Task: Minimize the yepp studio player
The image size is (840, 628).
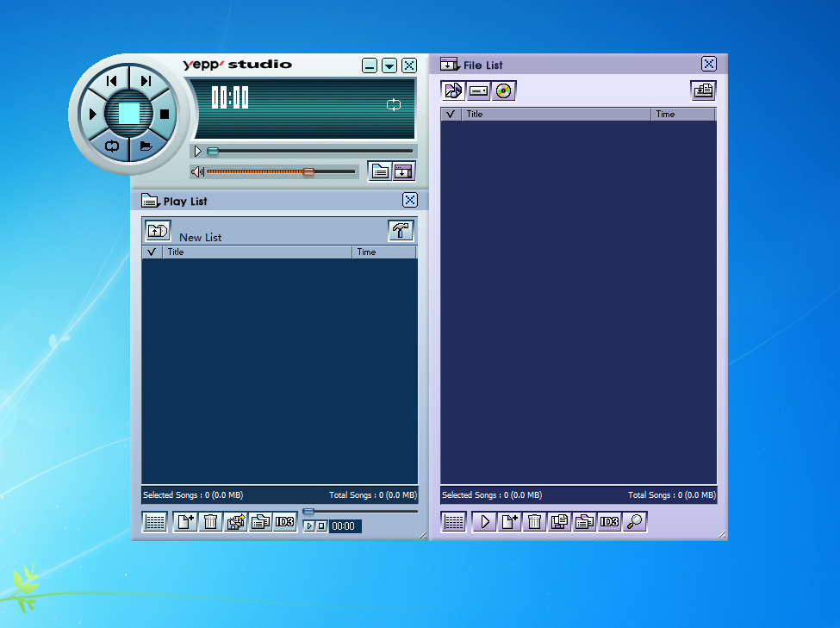Action: (x=370, y=66)
